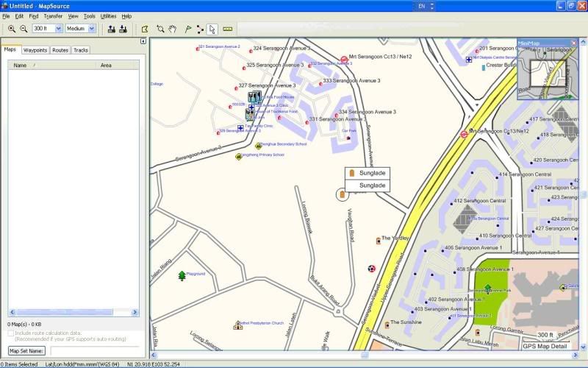The image size is (588, 368).
Task: Select the Measure distance tool
Action: (228, 29)
